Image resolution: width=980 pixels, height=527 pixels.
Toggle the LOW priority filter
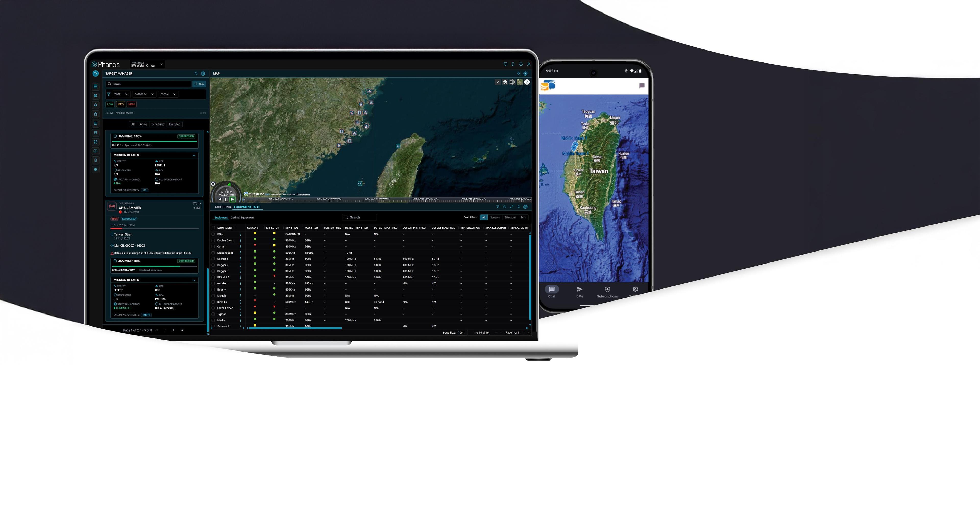click(x=110, y=104)
